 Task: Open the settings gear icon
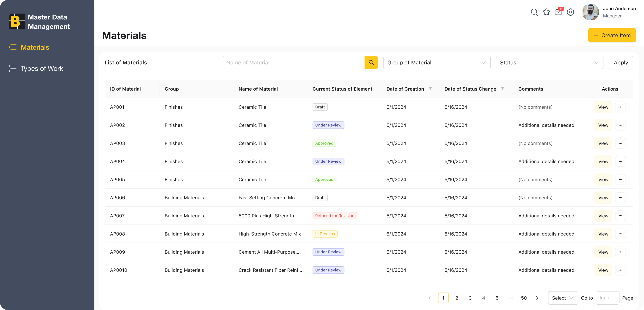pos(570,12)
